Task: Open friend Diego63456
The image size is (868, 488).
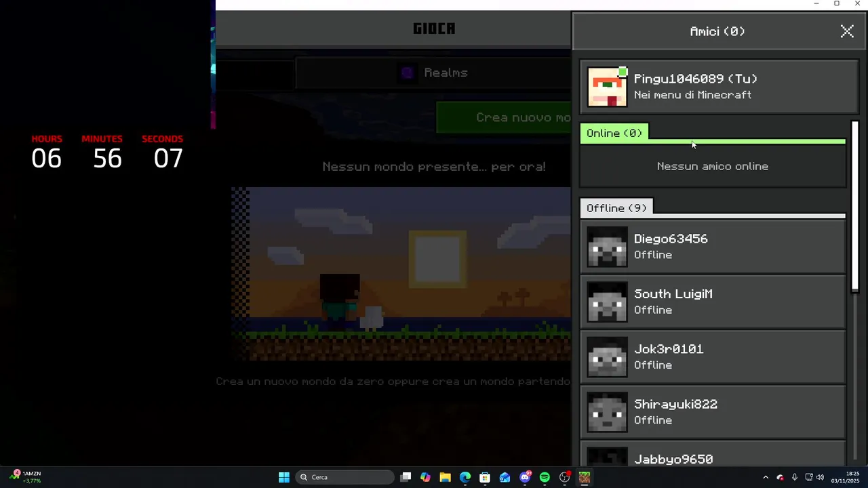Action: 713,247
